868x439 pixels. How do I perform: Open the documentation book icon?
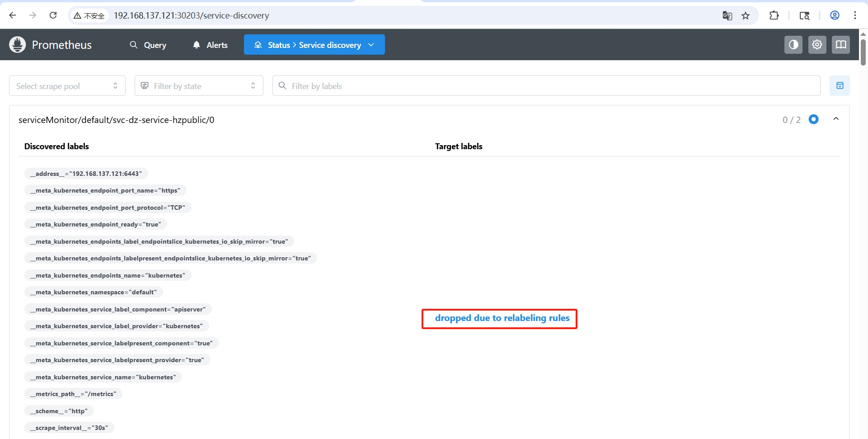coord(840,45)
